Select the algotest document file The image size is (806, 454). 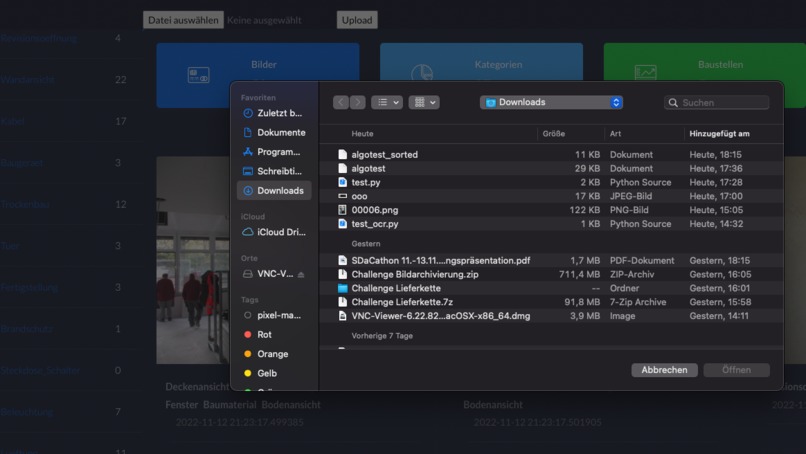pos(551,168)
